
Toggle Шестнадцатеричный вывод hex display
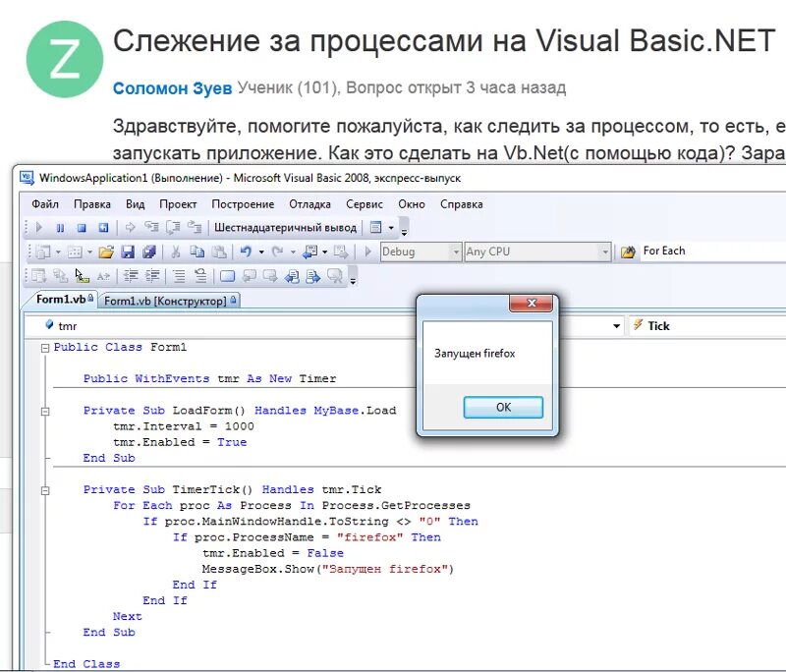(285, 228)
